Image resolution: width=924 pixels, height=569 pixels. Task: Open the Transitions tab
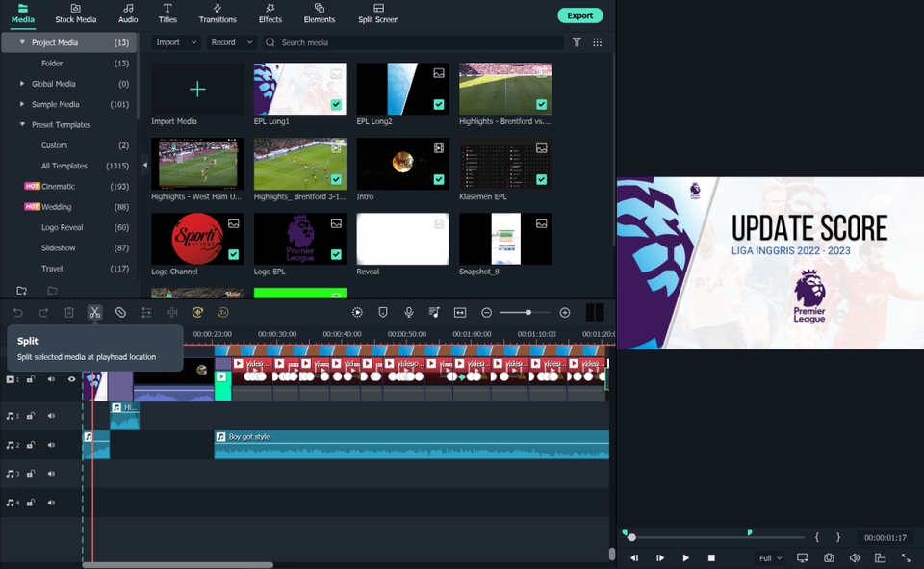(x=218, y=13)
